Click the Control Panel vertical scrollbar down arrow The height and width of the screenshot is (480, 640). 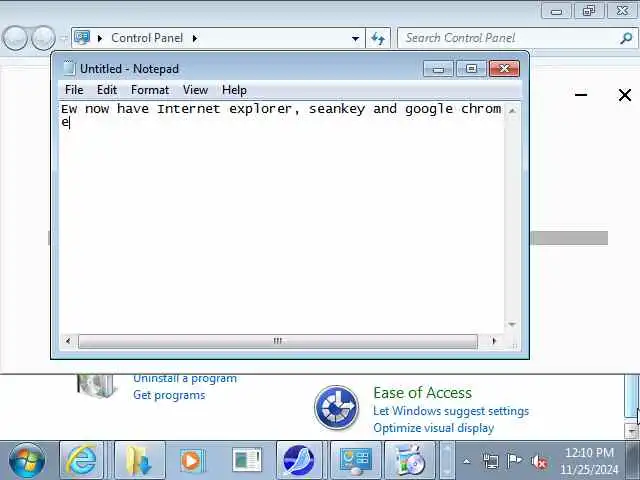(x=632, y=431)
